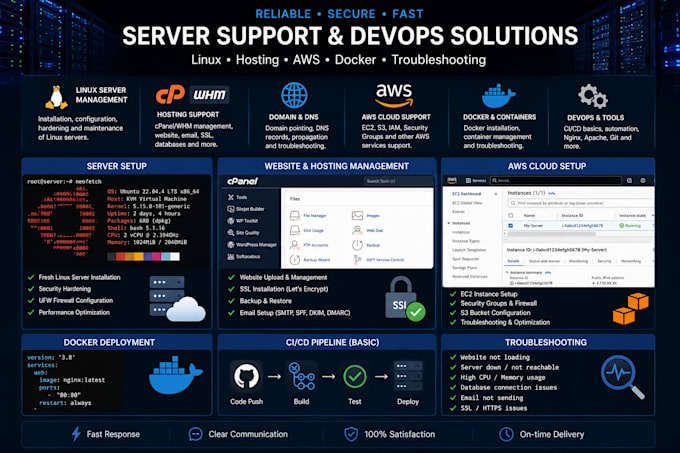The height and width of the screenshot is (453, 680).
Task: Open Instance Types in AWS sidebar
Action: pos(466,241)
